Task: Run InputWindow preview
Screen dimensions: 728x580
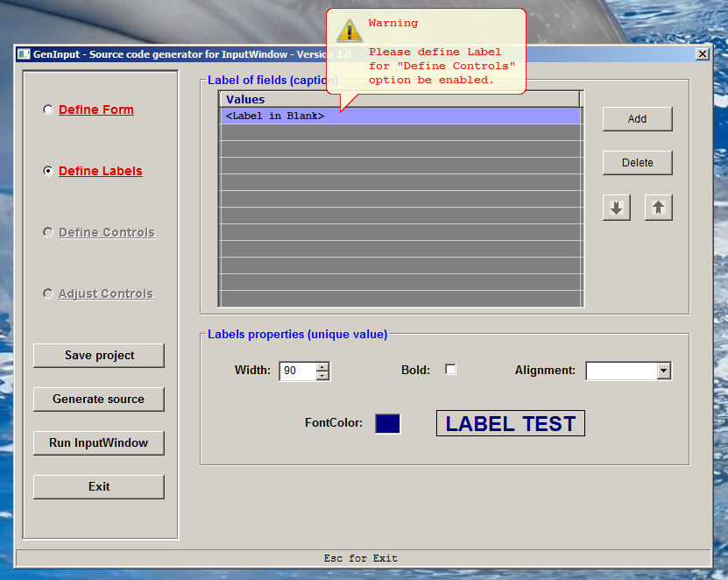Action: (98, 443)
